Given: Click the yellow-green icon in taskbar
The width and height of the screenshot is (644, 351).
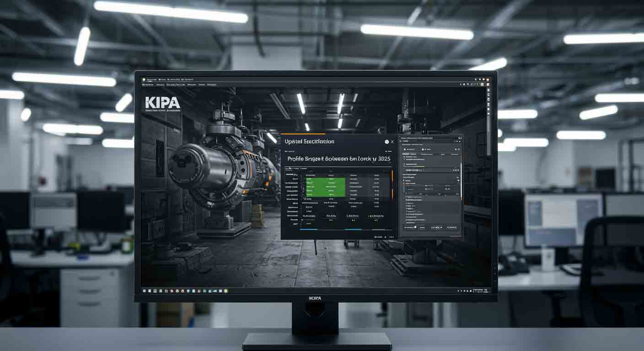Looking at the screenshot, I should [x=226, y=291].
